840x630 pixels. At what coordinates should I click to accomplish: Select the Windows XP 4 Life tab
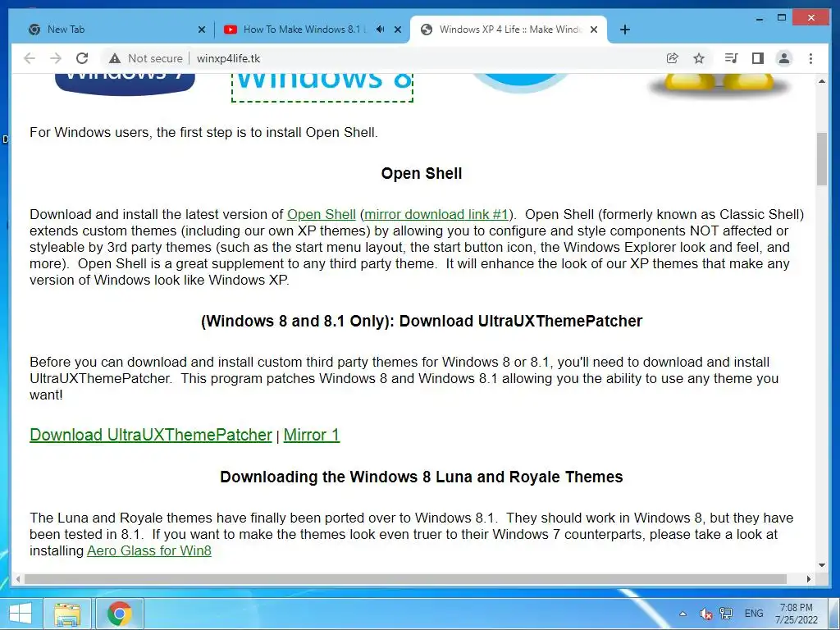[509, 30]
